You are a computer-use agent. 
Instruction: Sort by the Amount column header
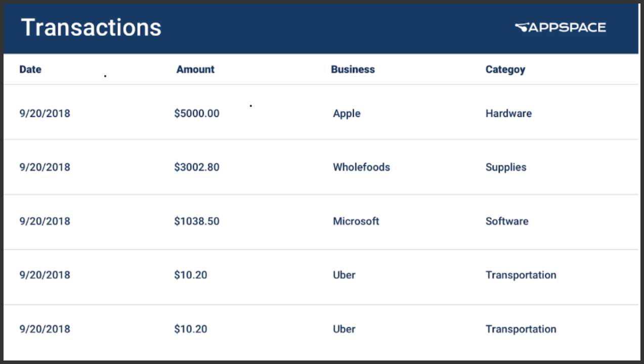point(195,69)
